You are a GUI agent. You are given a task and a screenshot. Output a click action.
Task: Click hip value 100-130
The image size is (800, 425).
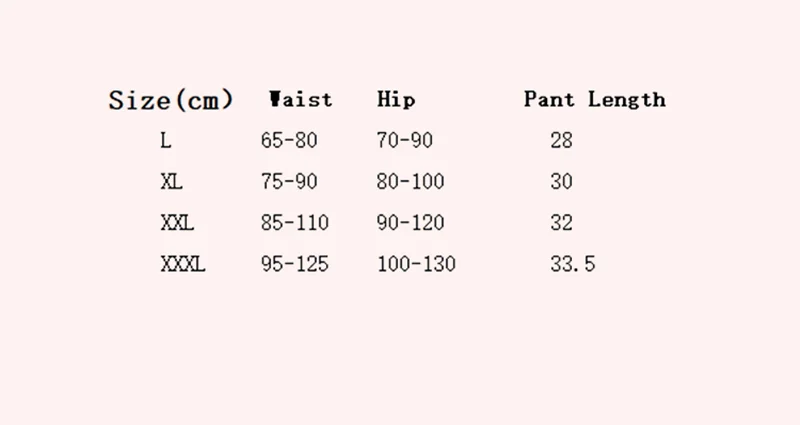[416, 265]
